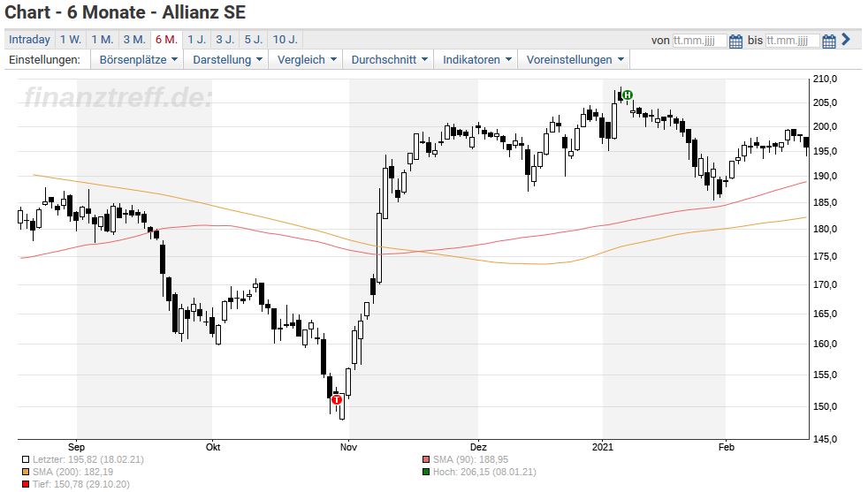Click the '2021' x-axis label
Viewport: 868px width, 492px height.
603,447
